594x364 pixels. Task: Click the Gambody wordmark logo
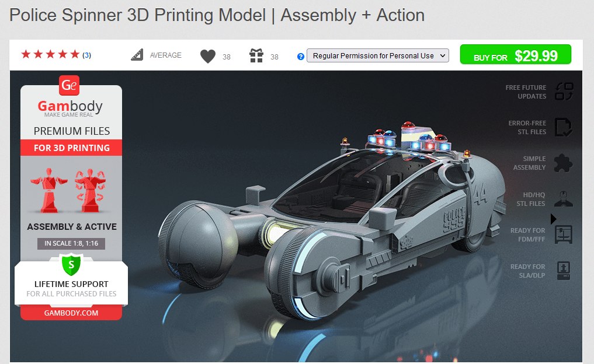70,106
